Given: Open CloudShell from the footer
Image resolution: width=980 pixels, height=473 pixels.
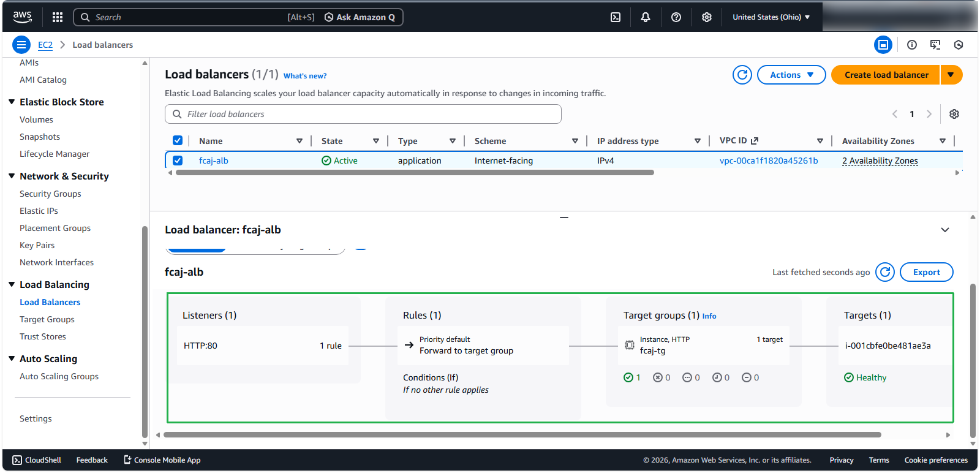Looking at the screenshot, I should 37,460.
